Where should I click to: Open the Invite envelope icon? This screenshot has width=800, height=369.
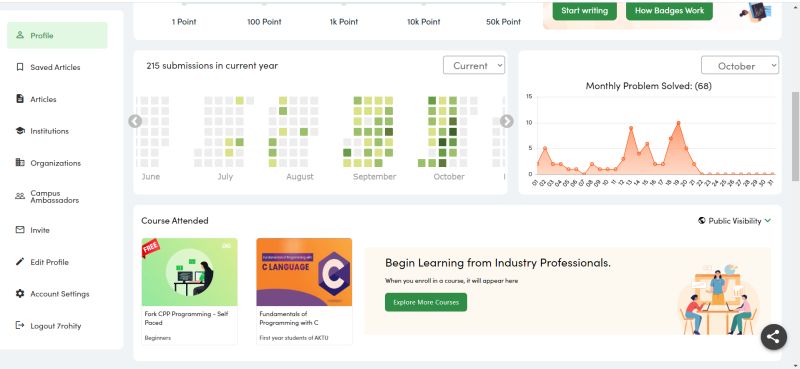pyautogui.click(x=20, y=230)
